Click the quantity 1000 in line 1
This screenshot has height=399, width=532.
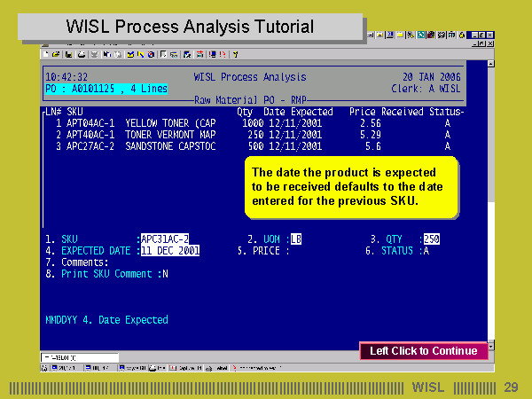click(x=253, y=123)
